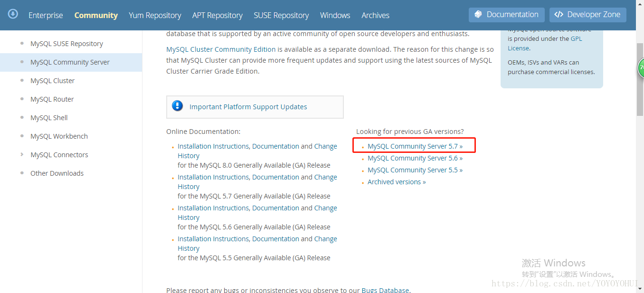
Task: Switch to APT Repository tab
Action: [x=218, y=15]
